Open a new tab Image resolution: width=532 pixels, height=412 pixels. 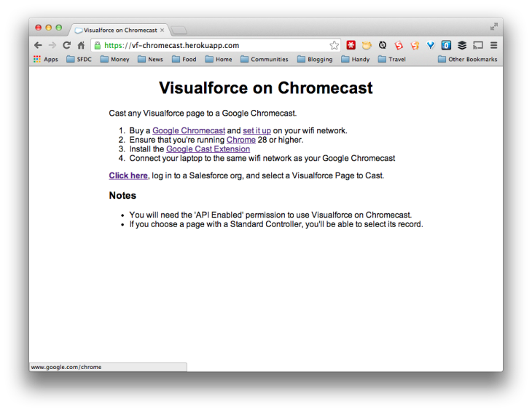(x=179, y=31)
